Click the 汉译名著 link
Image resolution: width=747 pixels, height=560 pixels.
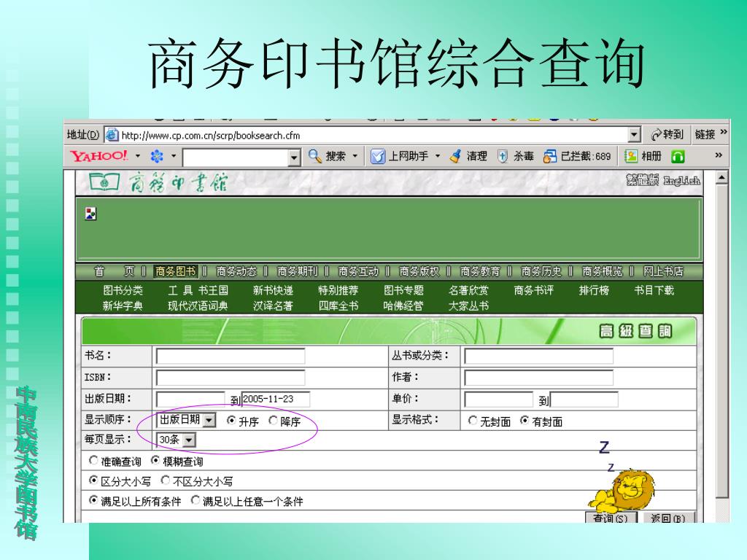click(273, 306)
